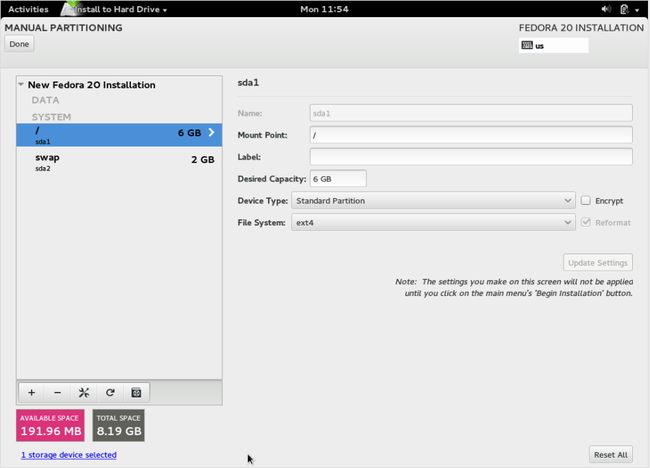Viewport: 650px width, 468px height.
Task: Click the us keyboard layout indicator
Action: click(553, 45)
